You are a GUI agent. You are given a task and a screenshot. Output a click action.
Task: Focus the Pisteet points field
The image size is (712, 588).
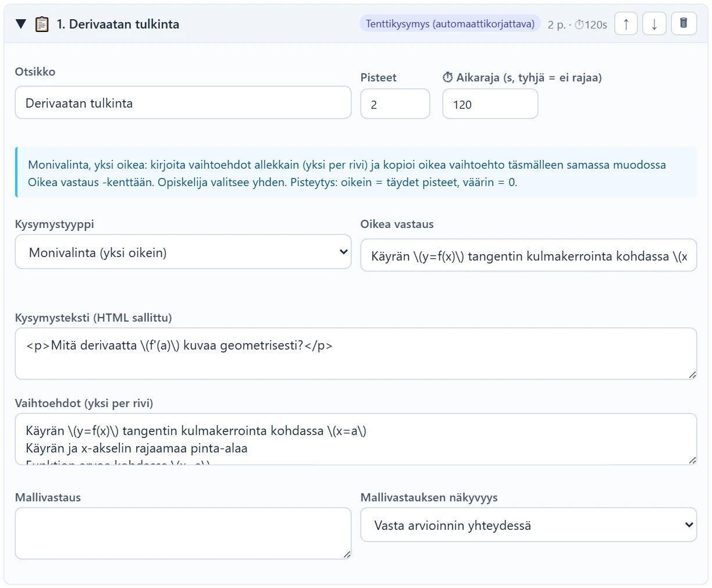[395, 104]
